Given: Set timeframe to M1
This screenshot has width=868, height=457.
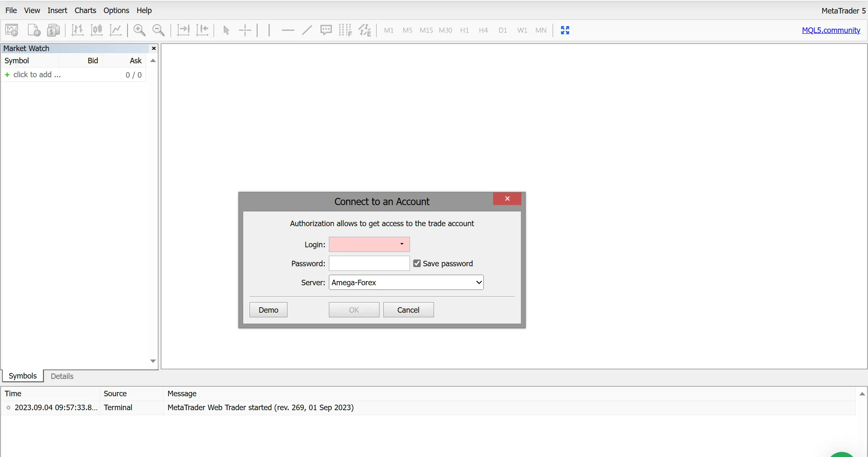Looking at the screenshot, I should point(389,30).
